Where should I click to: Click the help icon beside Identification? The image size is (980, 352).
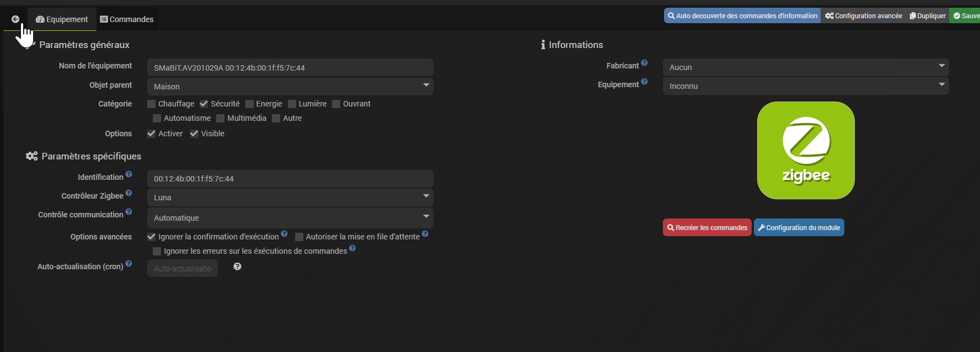click(x=128, y=174)
